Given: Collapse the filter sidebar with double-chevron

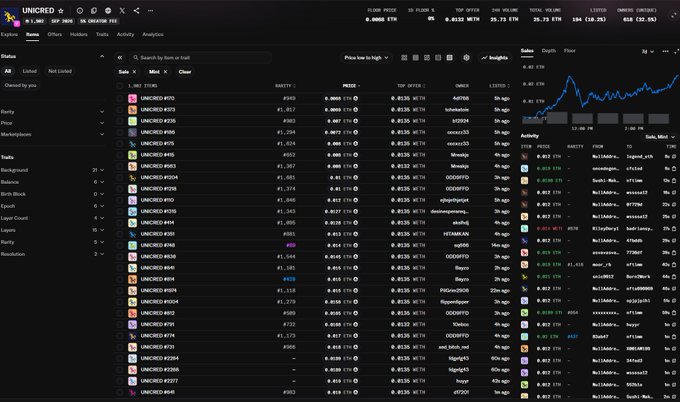Looking at the screenshot, I should point(120,57).
